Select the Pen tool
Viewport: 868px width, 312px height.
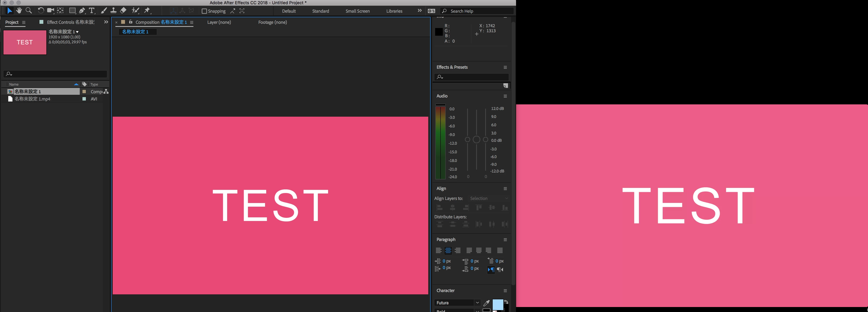click(82, 11)
